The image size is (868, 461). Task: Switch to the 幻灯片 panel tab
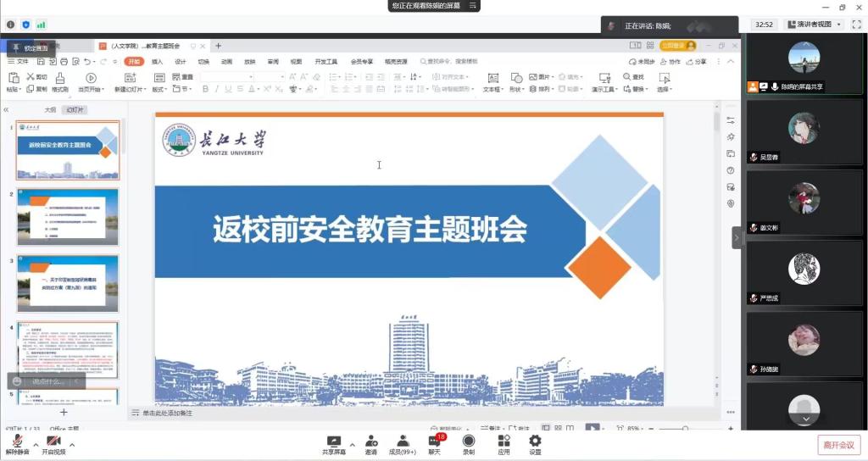[75, 110]
